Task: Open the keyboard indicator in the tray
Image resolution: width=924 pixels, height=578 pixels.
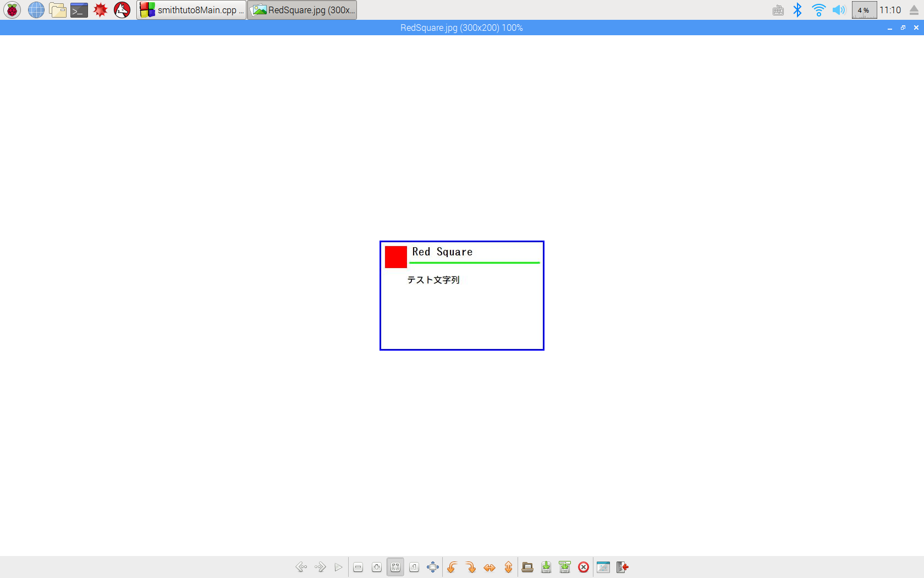Action: pos(778,10)
